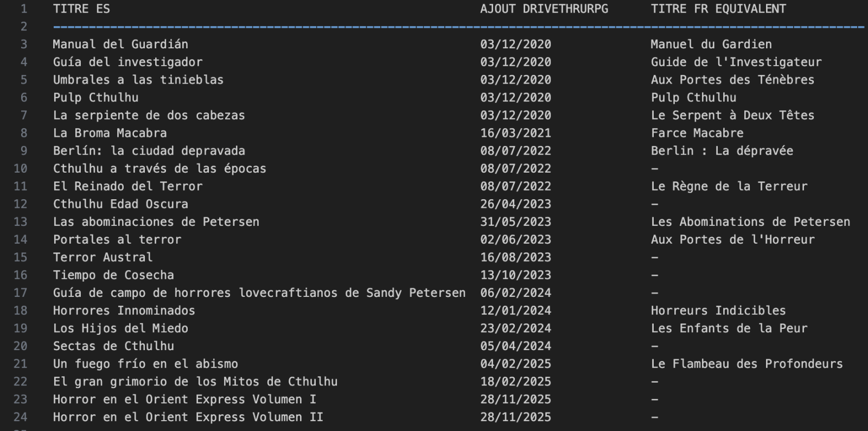The height and width of the screenshot is (431, 868).
Task: Click "Horror en el Orient Express Volumen II"
Action: [x=188, y=417]
